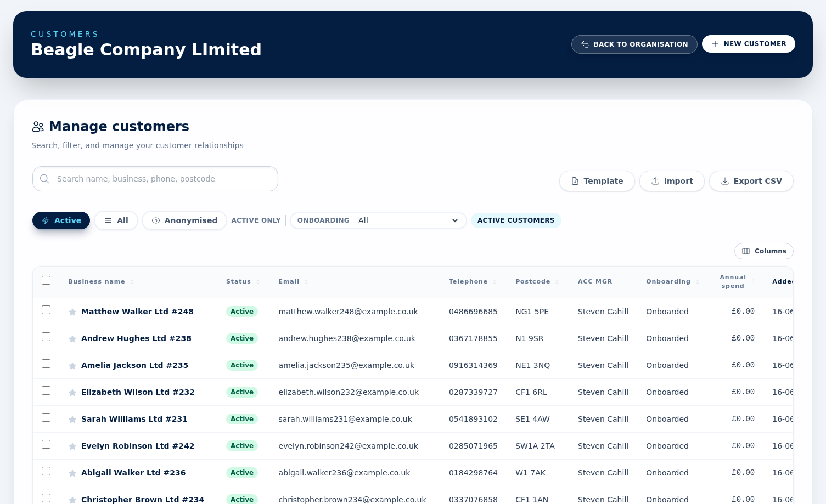Image resolution: width=826 pixels, height=504 pixels.
Task: Click telephone 0916314369
Action: (x=473, y=365)
